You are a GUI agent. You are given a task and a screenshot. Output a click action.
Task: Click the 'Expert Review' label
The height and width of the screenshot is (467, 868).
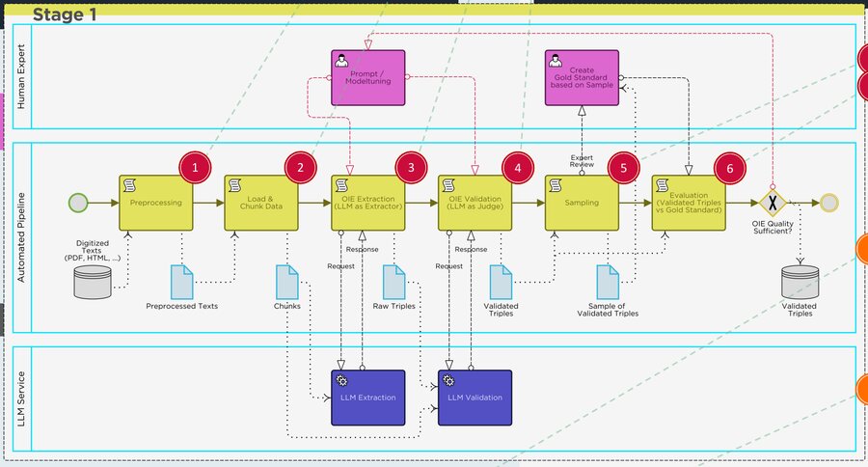pyautogui.click(x=582, y=161)
